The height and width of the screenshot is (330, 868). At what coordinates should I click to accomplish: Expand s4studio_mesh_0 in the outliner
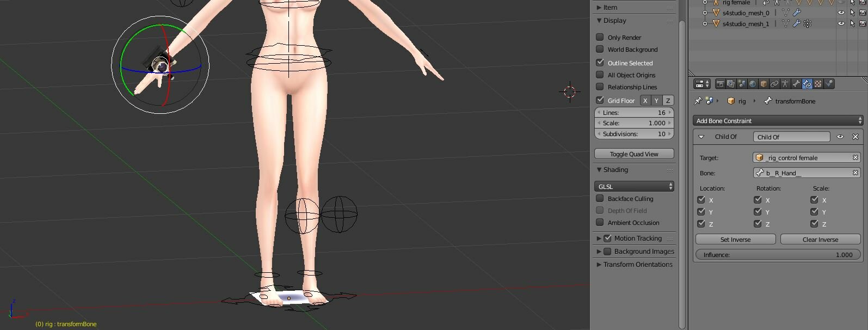pos(705,13)
